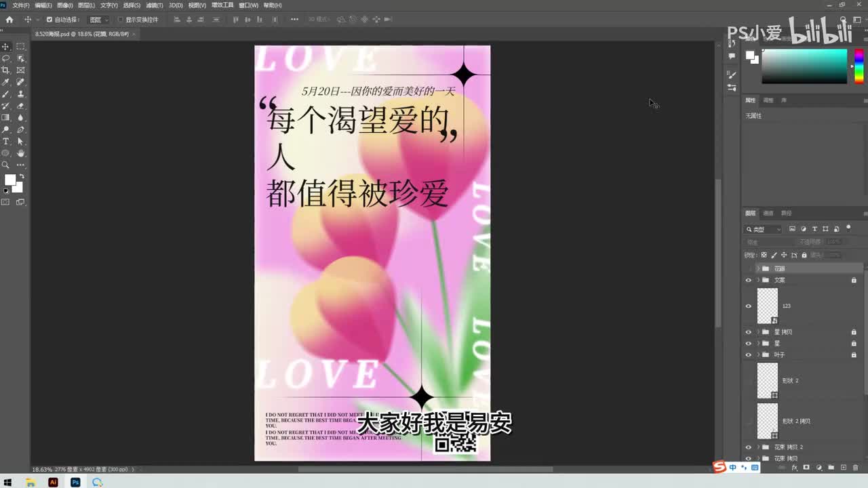Click the foreground color swatch
The height and width of the screenshot is (488, 868).
click(10, 180)
